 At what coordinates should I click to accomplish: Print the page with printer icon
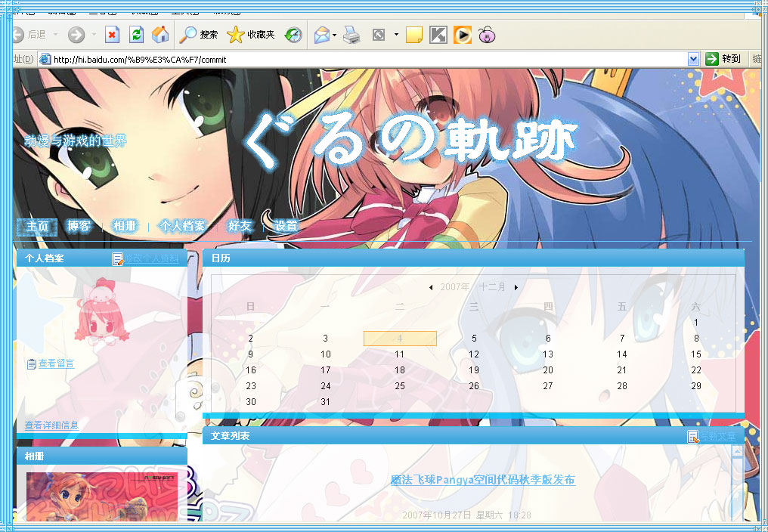[x=351, y=35]
